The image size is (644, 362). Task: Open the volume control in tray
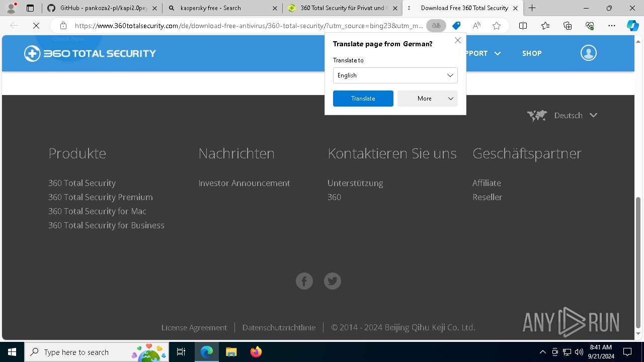pyautogui.click(x=579, y=352)
